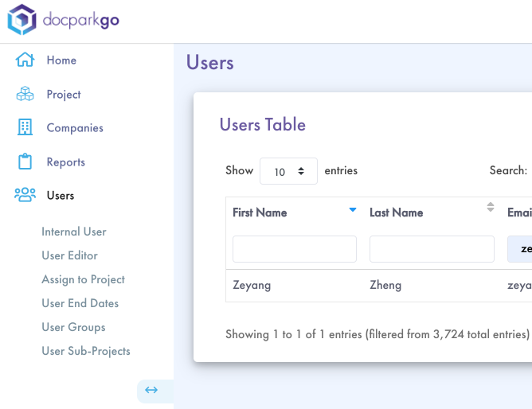Image resolution: width=532 pixels, height=409 pixels.
Task: Click the Reports clipboard icon
Action: pyautogui.click(x=25, y=162)
